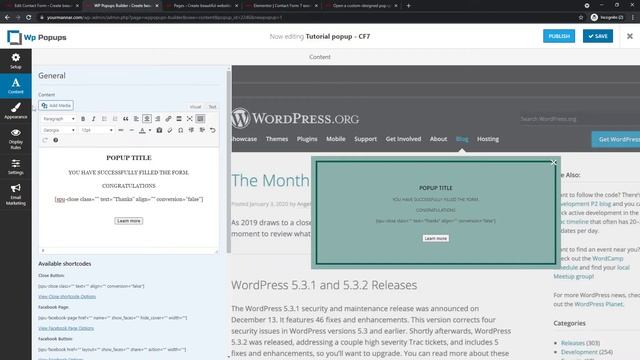Insert a numbered list

115,119
